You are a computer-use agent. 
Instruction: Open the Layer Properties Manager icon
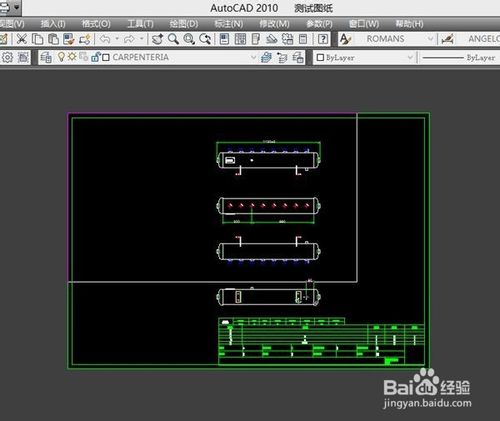(46, 57)
